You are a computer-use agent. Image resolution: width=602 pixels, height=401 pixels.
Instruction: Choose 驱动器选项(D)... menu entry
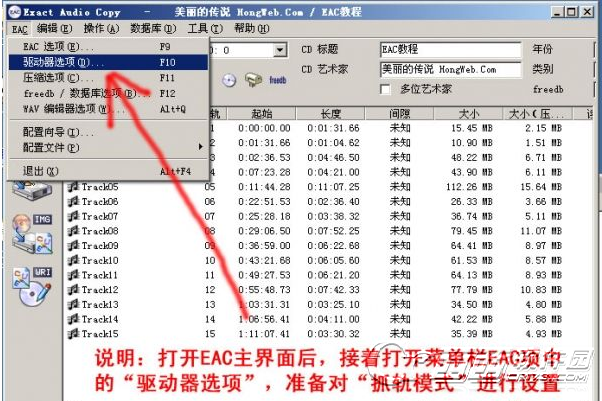click(108, 62)
